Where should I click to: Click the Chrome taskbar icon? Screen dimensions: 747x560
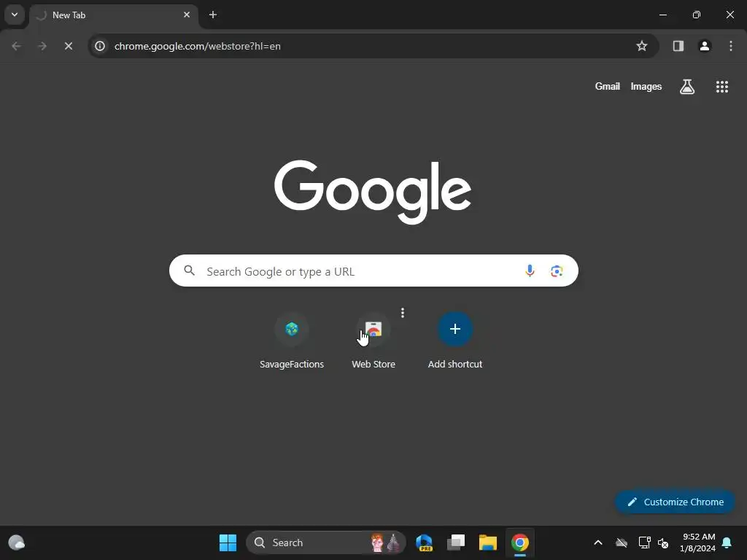click(x=519, y=542)
